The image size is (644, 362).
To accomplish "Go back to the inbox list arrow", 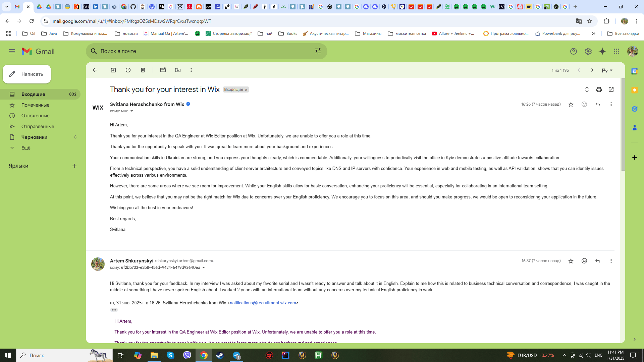I will coord(95,70).
